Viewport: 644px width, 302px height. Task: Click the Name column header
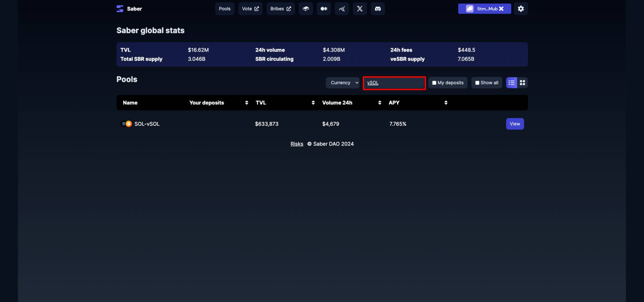tap(130, 103)
